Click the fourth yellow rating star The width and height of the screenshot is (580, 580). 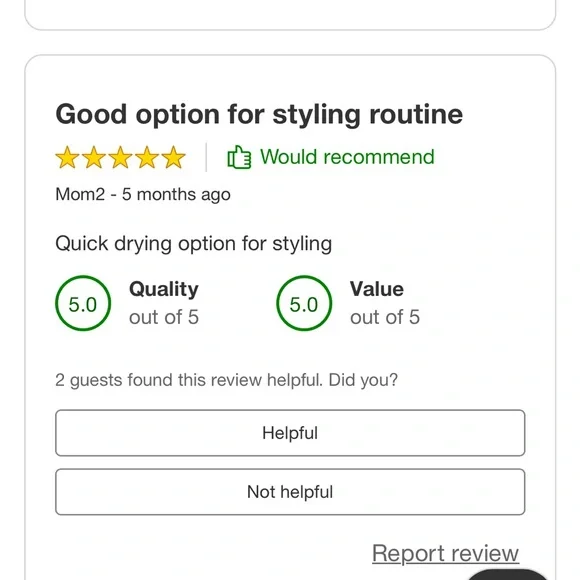point(147,158)
